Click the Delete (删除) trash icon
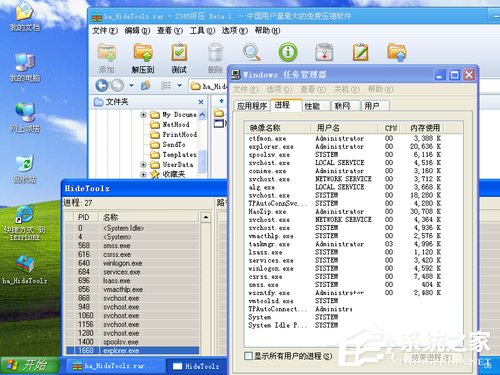500x375 pixels. [x=215, y=52]
